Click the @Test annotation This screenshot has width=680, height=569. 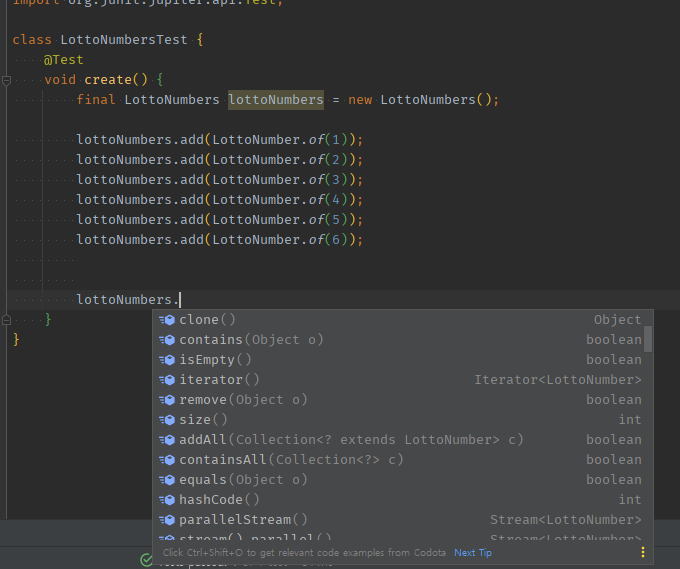click(x=63, y=60)
